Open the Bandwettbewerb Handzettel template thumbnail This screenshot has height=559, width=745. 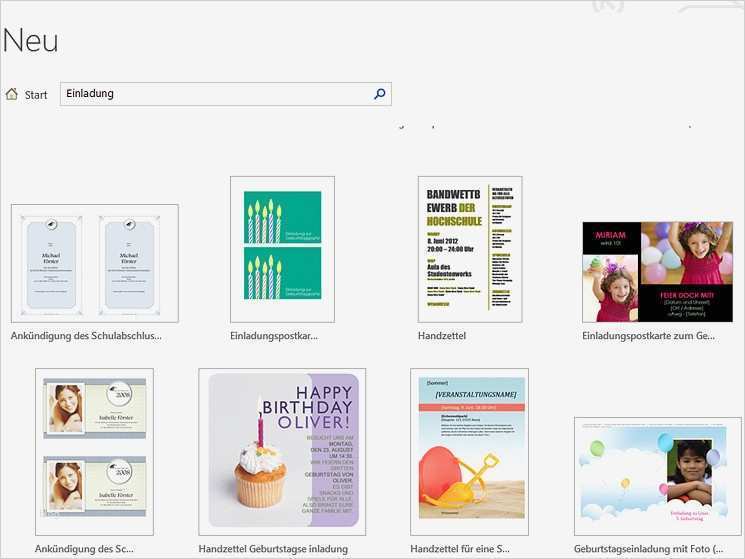(x=470, y=249)
